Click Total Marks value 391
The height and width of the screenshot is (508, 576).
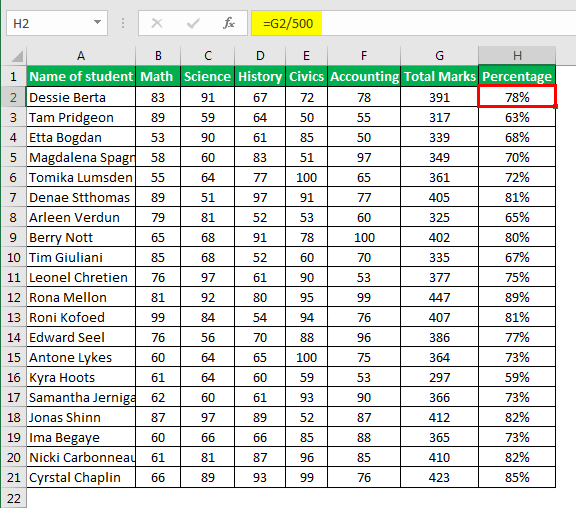(439, 97)
